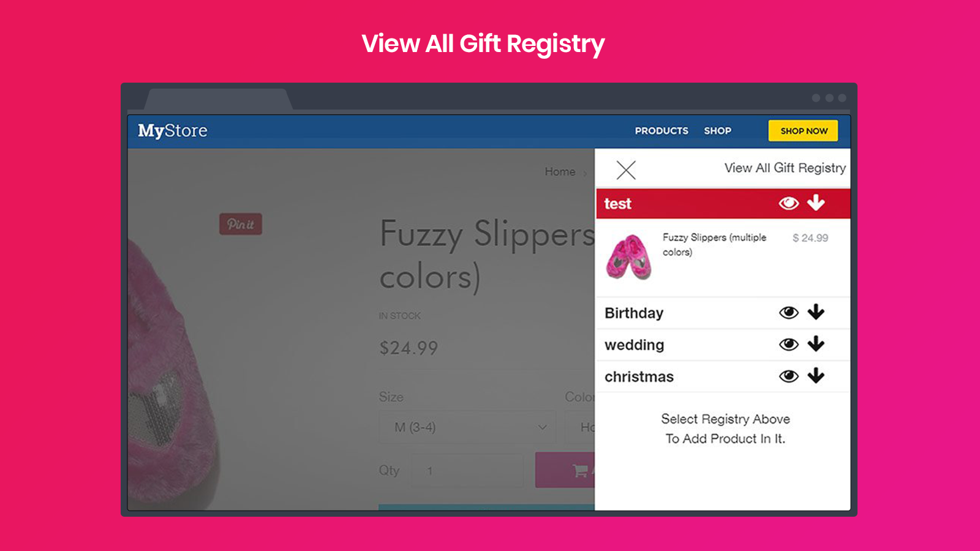Open the SHOP menu item
980x551 pixels.
(717, 131)
